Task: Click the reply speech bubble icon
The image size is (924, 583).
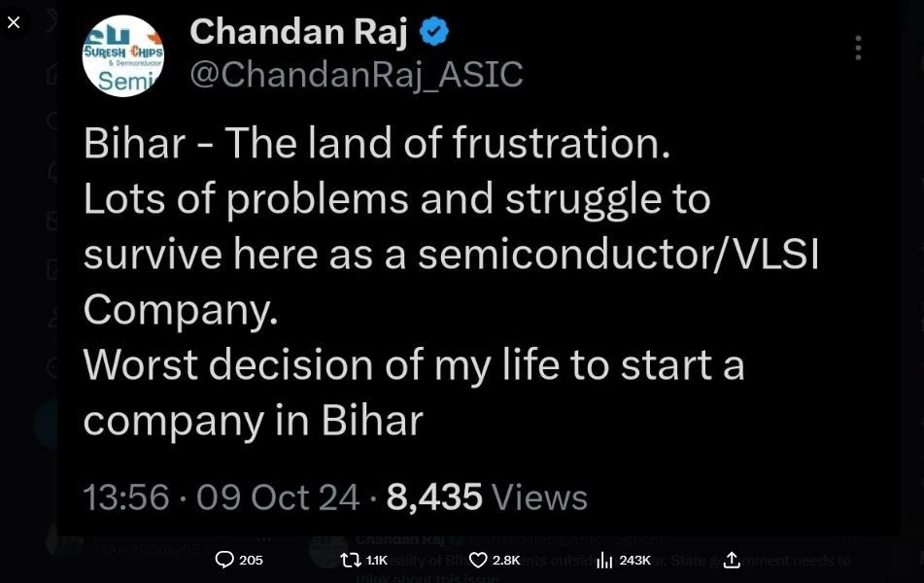Action: pos(224,560)
